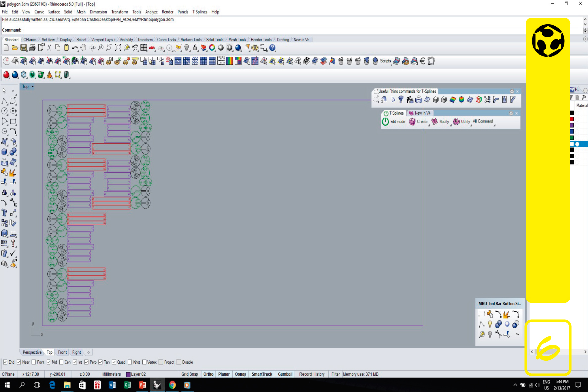Viewport: 588px width, 392px height.
Task: Click the red sphere icon in third toolbar row
Action: (x=6, y=75)
